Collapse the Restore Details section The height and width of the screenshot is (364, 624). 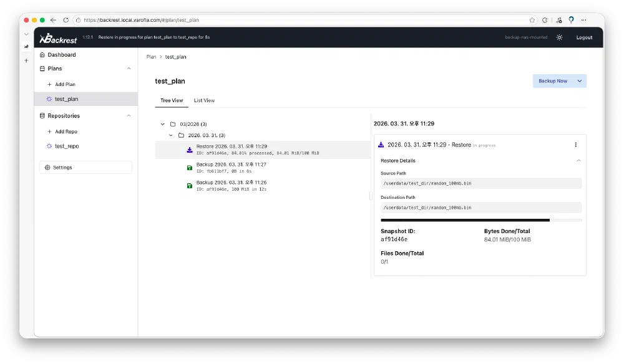pos(578,161)
